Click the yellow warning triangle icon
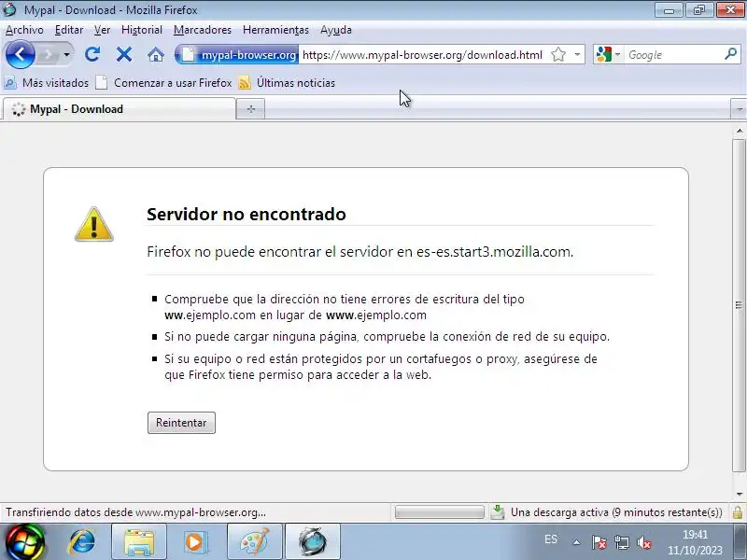The width and height of the screenshot is (747, 560). point(94,225)
